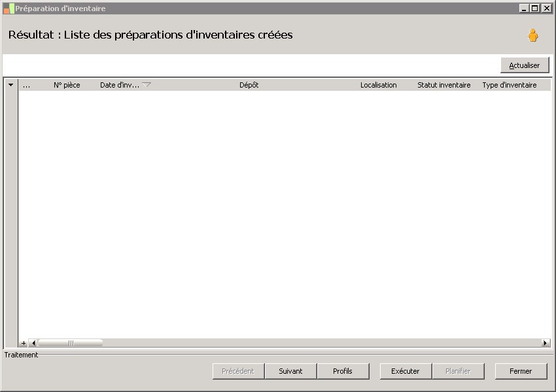Click the Dépôt column header
This screenshot has height=392, width=556.
[249, 85]
